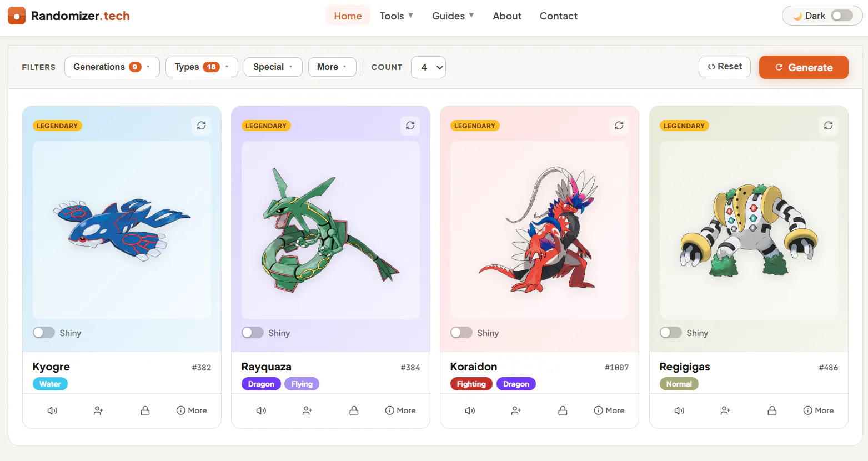This screenshot has height=461, width=868.
Task: Click the Rayquaza artwork image
Action: click(330, 230)
